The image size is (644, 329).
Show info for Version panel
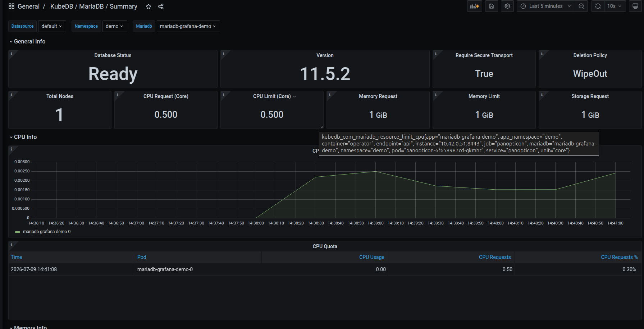pyautogui.click(x=223, y=54)
